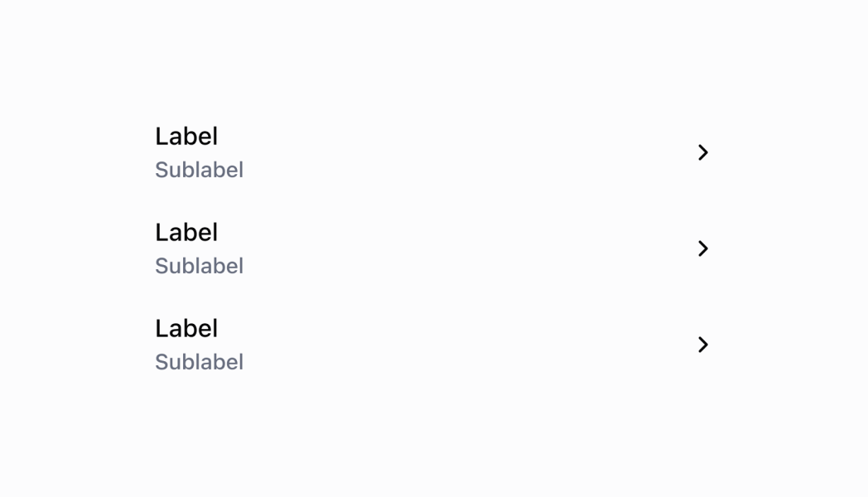Click the chevron on the second list row
This screenshot has height=497, width=868.
point(703,248)
